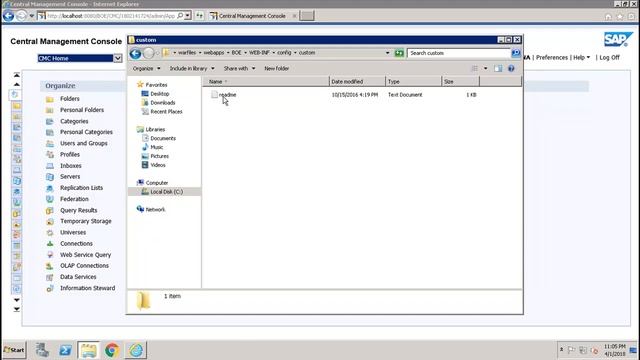
Task: Click webapps in the address breadcrumb
Action: pos(213,53)
